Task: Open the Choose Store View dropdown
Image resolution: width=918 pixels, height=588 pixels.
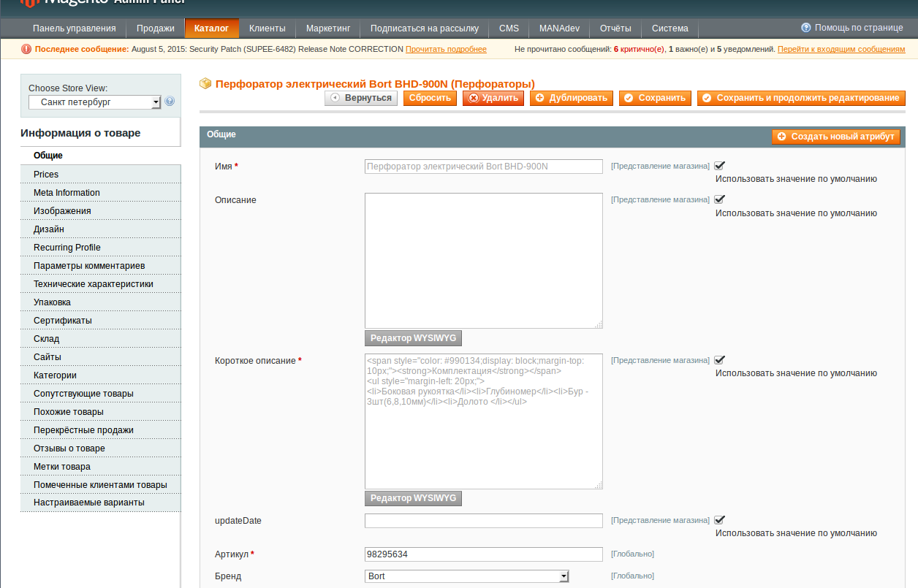Action: pos(94,102)
